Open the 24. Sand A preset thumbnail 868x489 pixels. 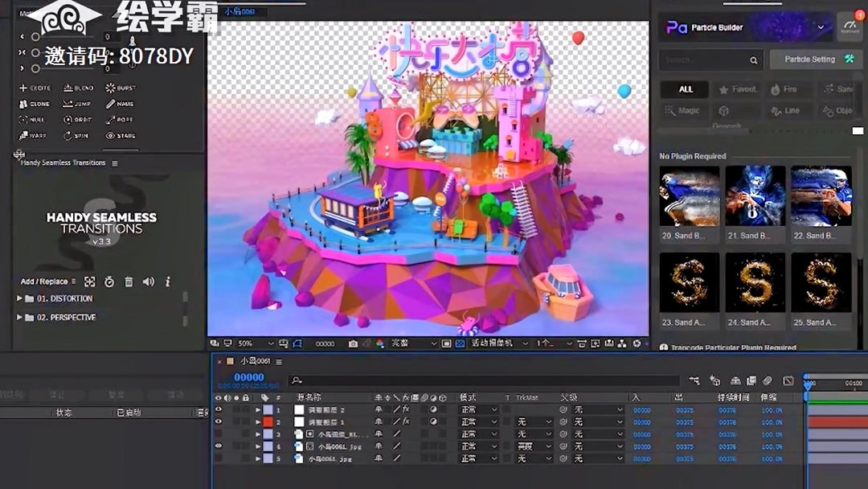(x=755, y=283)
